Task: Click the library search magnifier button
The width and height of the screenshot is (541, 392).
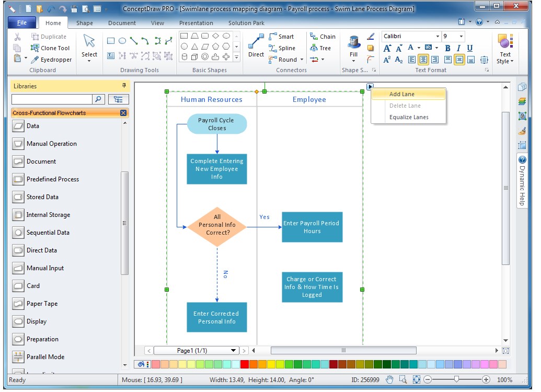Action: coord(98,99)
